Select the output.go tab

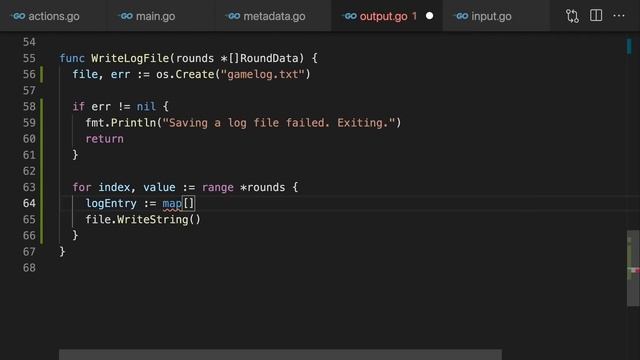point(387,16)
